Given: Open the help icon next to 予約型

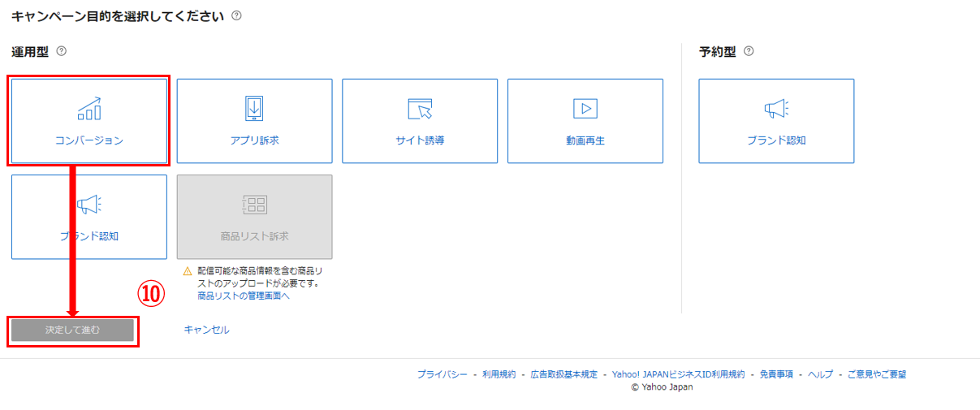Looking at the screenshot, I should click(x=749, y=51).
